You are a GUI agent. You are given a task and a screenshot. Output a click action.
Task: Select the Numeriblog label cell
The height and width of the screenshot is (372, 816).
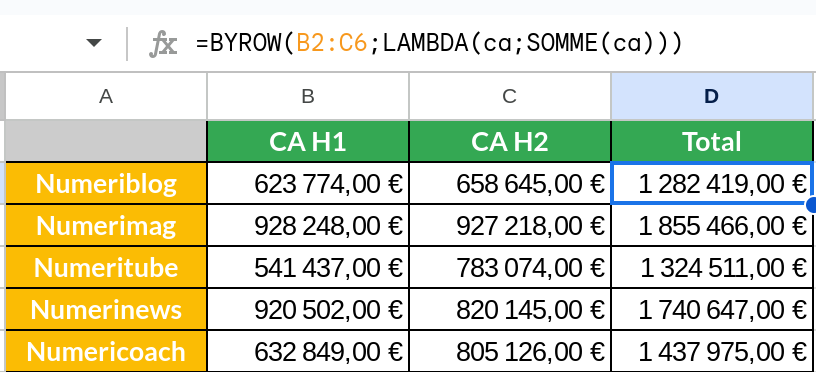[x=106, y=184]
